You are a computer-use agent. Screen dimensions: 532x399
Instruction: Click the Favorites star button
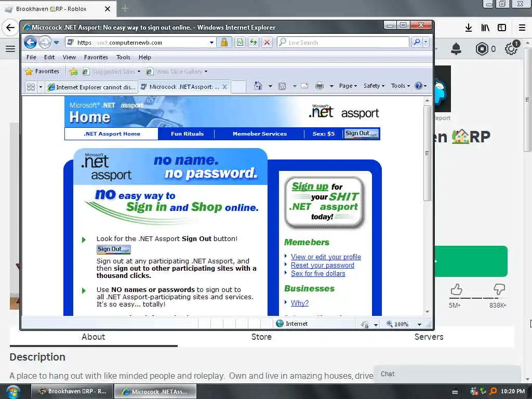point(43,71)
